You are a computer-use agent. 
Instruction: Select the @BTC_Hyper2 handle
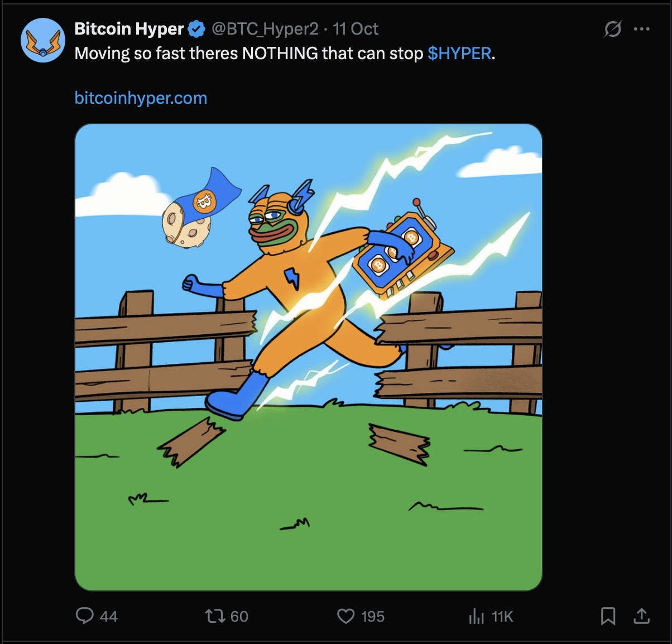coord(267,29)
